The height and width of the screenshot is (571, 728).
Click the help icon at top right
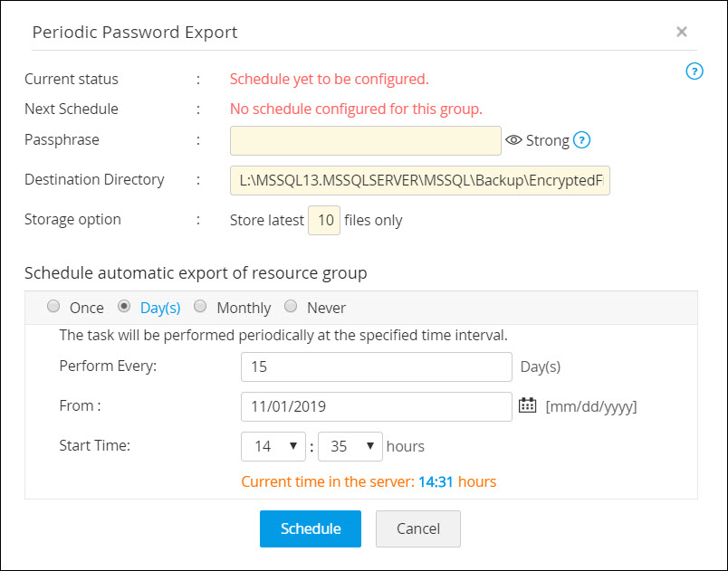694,71
